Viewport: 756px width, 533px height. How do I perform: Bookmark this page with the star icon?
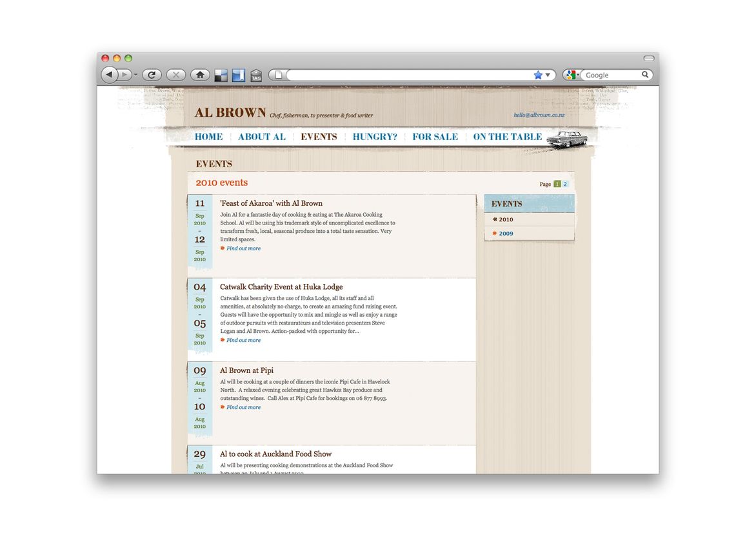click(x=538, y=75)
